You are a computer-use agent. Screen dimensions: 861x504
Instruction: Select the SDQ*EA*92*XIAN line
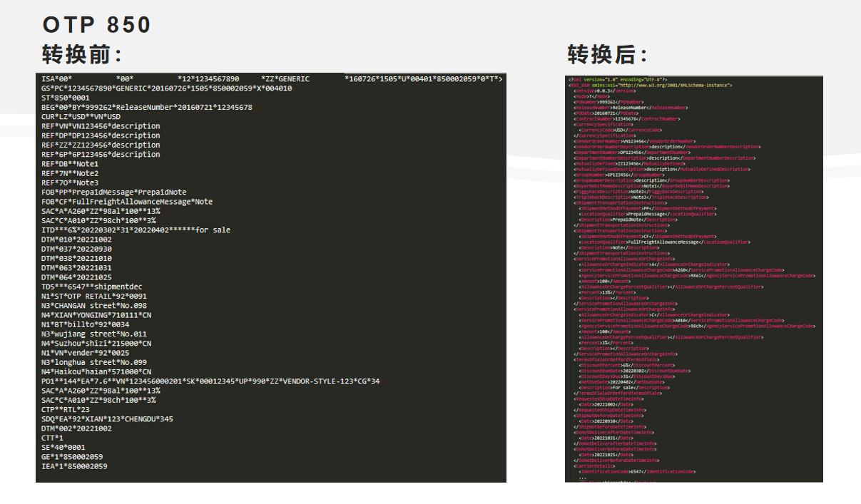107,419
